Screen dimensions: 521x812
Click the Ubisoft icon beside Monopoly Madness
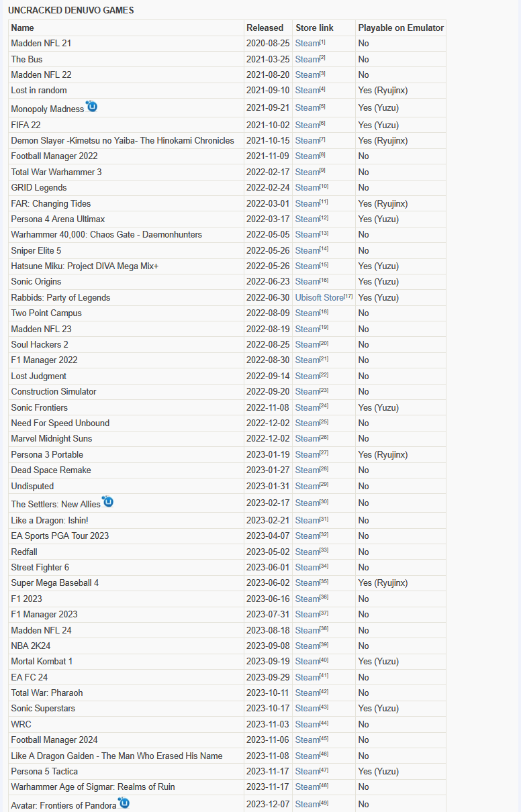(92, 107)
